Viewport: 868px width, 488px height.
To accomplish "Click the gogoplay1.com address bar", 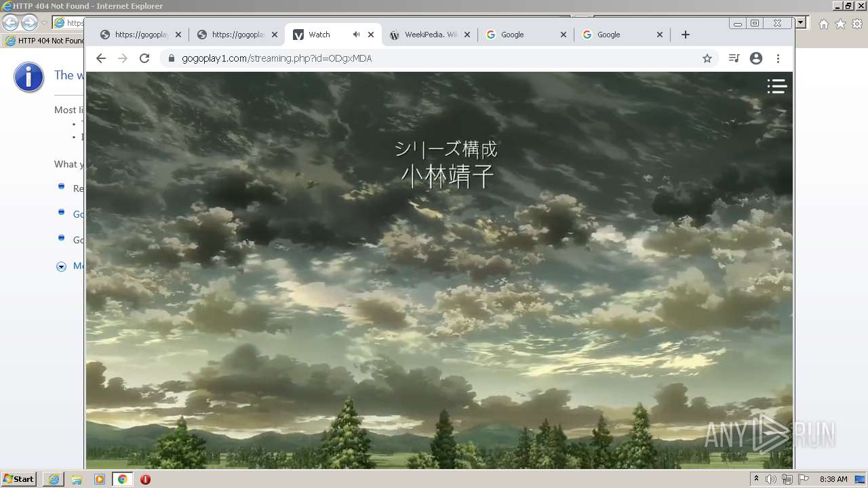I will [439, 58].
